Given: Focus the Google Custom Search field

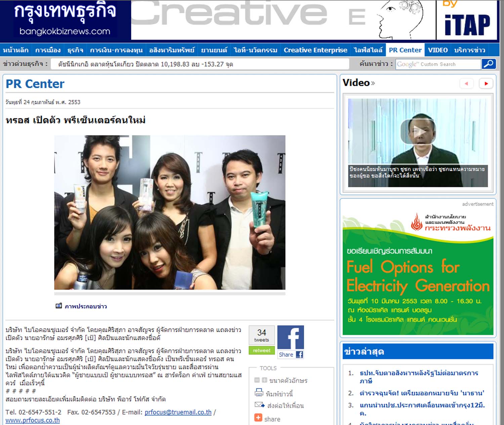Looking at the screenshot, I should (438, 64).
